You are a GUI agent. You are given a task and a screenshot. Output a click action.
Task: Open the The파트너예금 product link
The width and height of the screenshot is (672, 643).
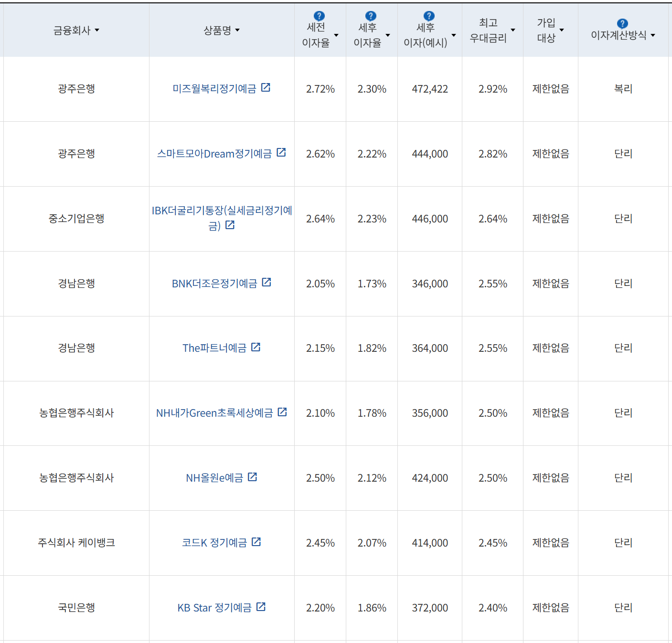[215, 348]
